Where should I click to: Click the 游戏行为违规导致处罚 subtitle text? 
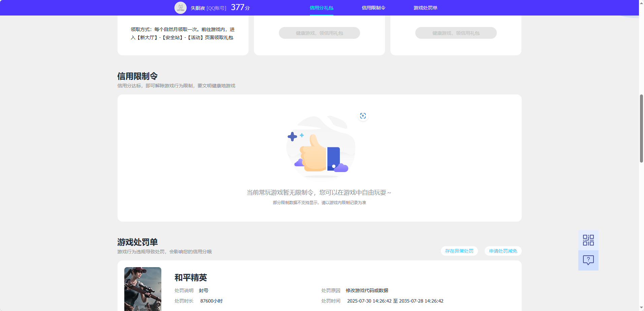[164, 252]
